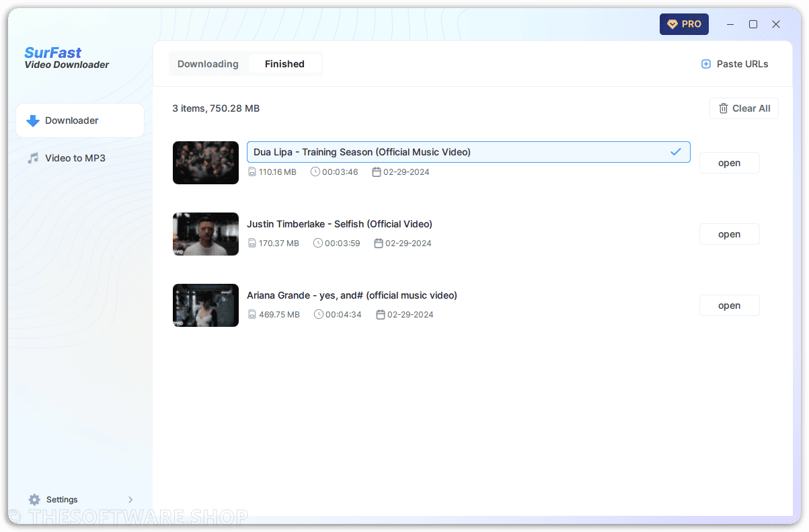
Task: Open the Justin Timberlake video file
Action: (x=729, y=234)
